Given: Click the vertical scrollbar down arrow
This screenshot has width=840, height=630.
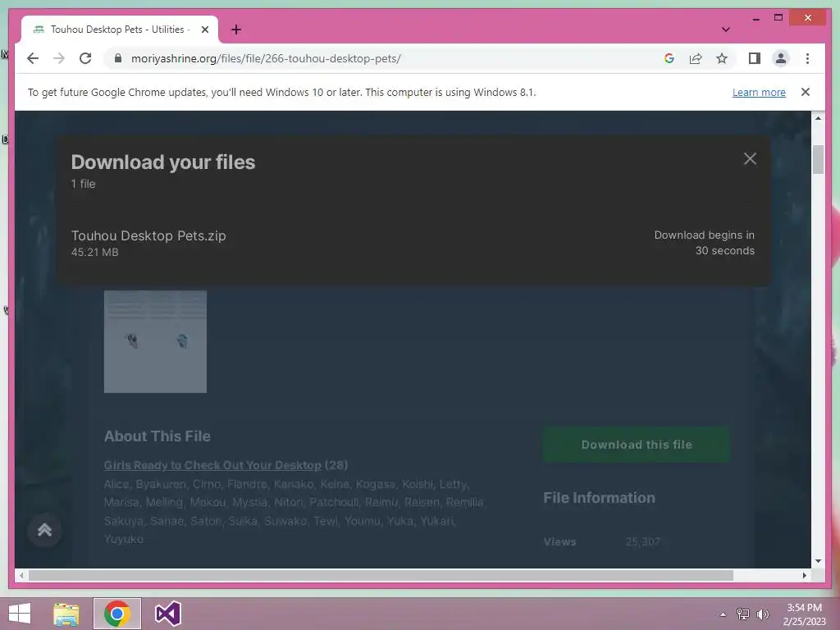Looking at the screenshot, I should (818, 561).
